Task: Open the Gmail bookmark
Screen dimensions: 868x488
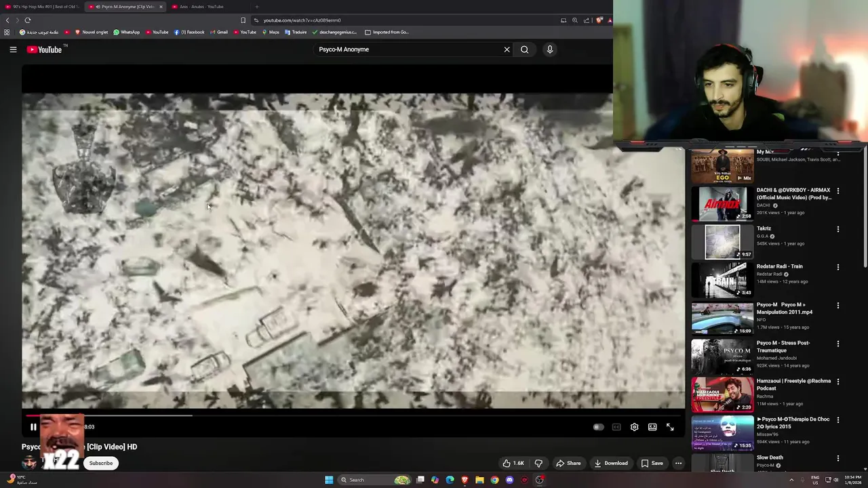Action: (219, 32)
